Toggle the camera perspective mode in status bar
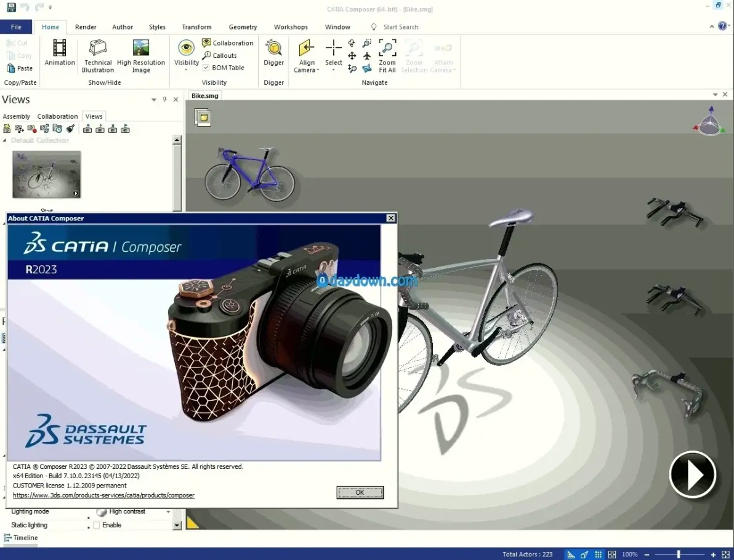The width and height of the screenshot is (734, 560). pos(584,554)
